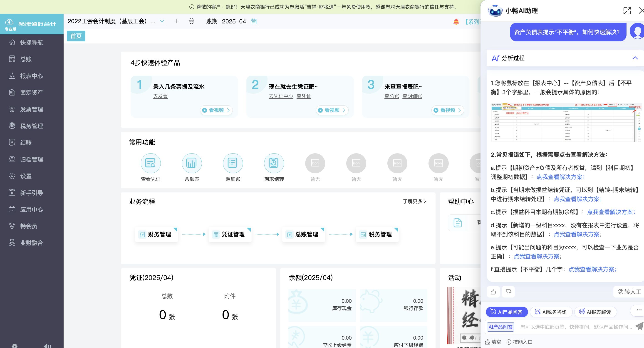The image size is (644, 348).
Task: Open the 期末结转 shortcut icon
Action: [274, 164]
